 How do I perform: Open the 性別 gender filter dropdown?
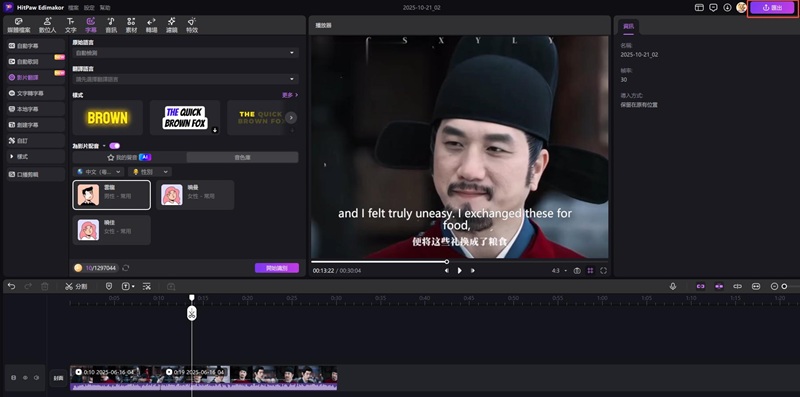click(x=149, y=172)
